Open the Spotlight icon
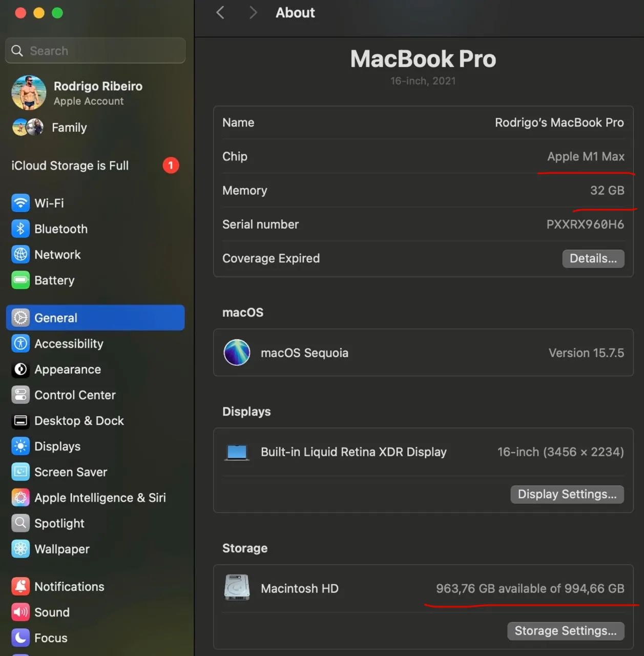The width and height of the screenshot is (644, 656). pyautogui.click(x=20, y=523)
